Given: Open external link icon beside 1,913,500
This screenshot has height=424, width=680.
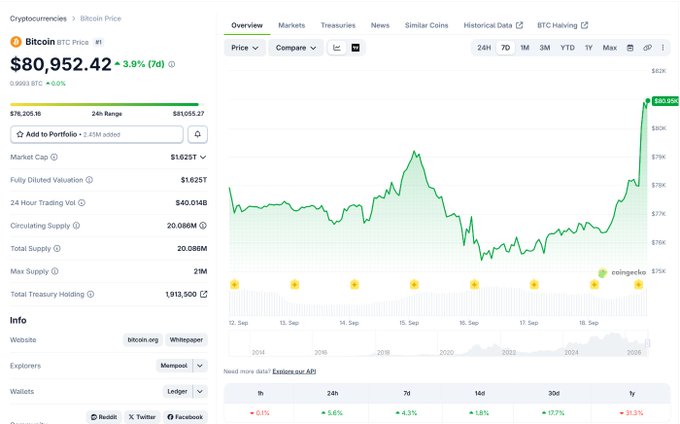Looking at the screenshot, I should click(203, 294).
